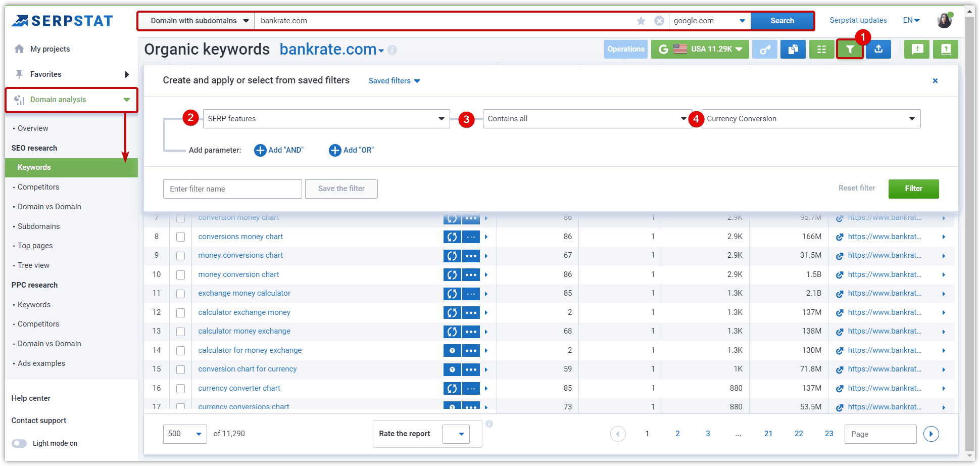Open the help book icon

[946, 50]
